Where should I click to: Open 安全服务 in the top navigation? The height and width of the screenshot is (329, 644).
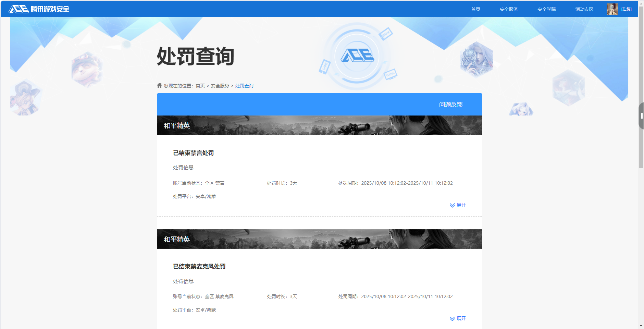point(508,9)
